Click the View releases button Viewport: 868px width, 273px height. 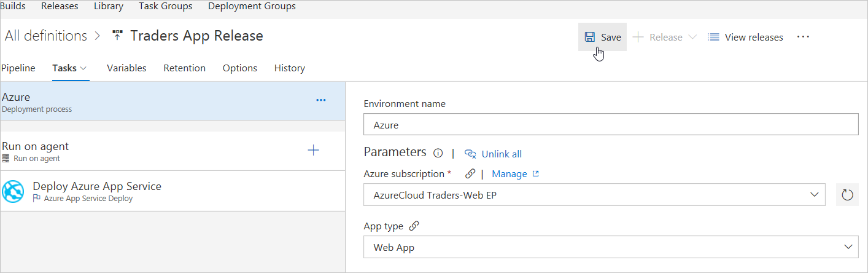pos(745,38)
